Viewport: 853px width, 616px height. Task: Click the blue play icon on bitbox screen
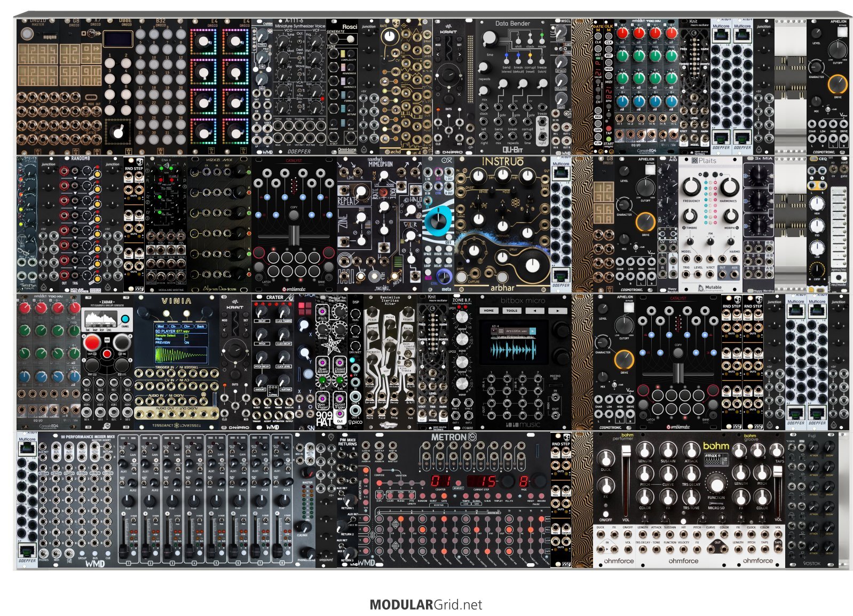tap(532, 331)
